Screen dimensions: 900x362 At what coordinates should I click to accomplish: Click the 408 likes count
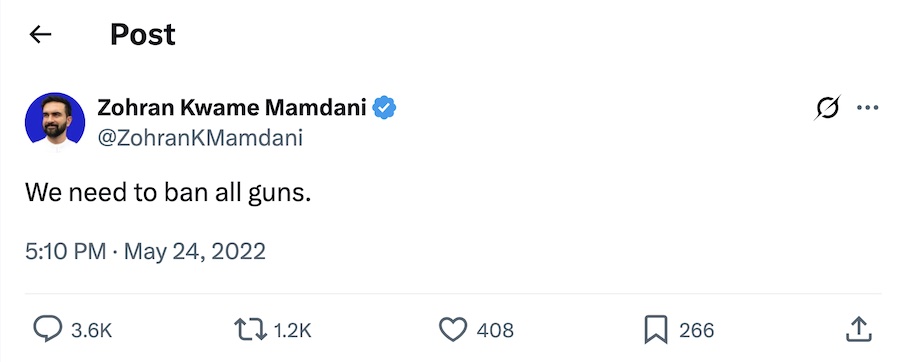[495, 330]
